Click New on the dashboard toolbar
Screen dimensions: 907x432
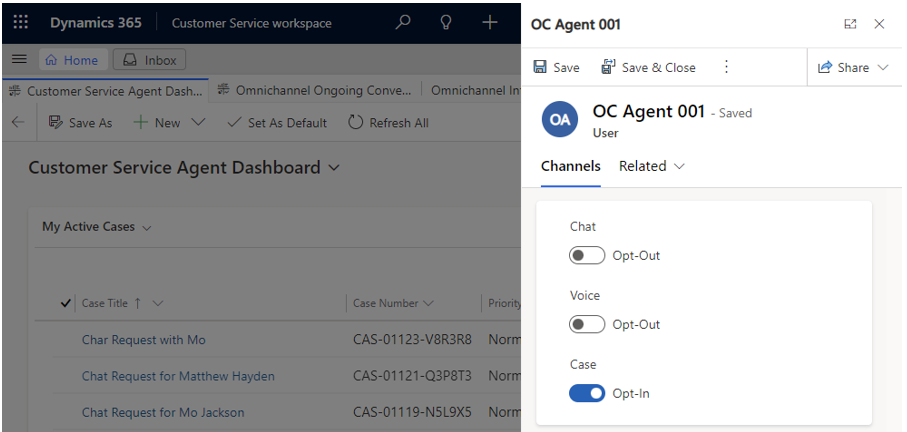coord(157,123)
